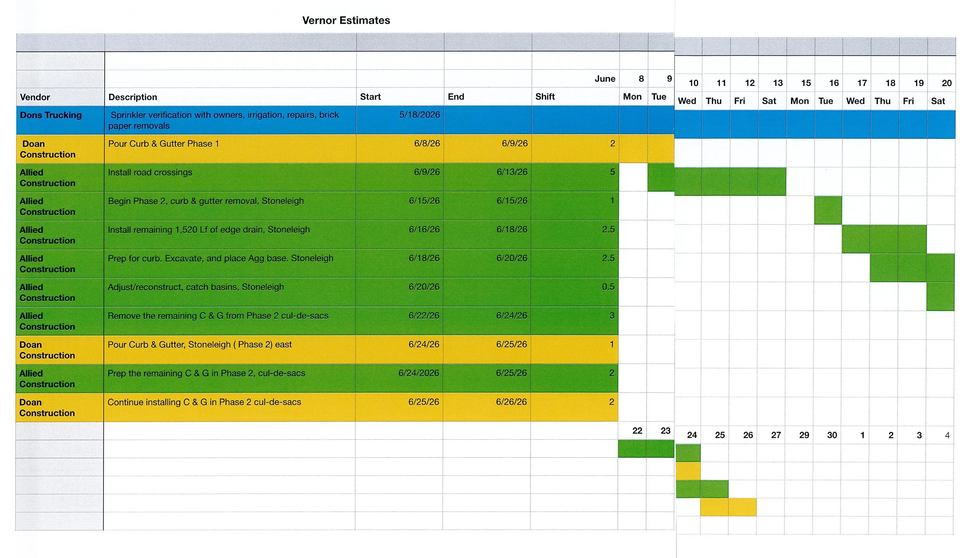The width and height of the screenshot is (980, 558).
Task: Select Allied Construction cell beside 'Install road crossings'
Action: click(60, 178)
